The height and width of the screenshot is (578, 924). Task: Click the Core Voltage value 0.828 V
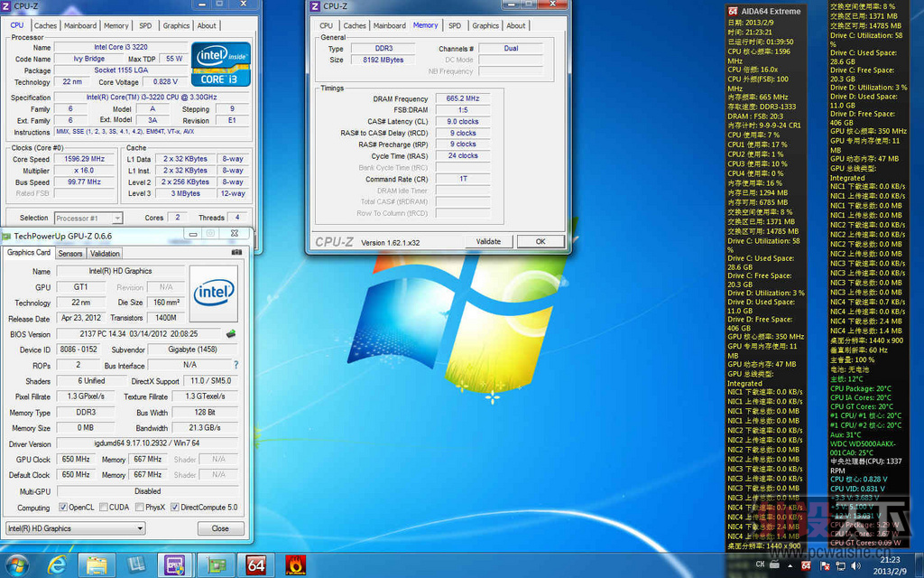(166, 82)
